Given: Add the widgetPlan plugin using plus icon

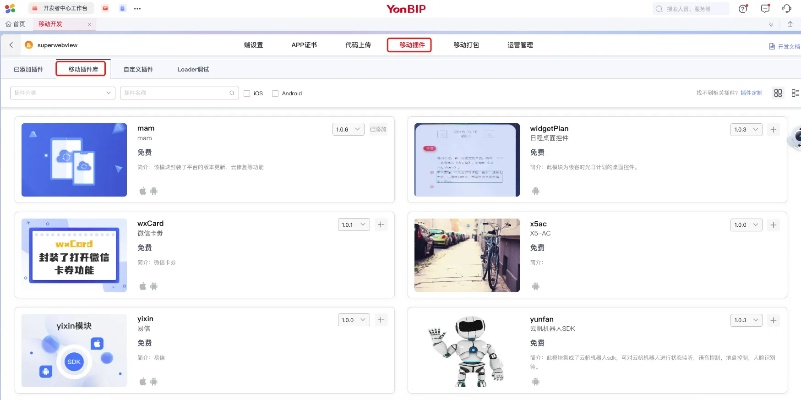Looking at the screenshot, I should pos(773,130).
